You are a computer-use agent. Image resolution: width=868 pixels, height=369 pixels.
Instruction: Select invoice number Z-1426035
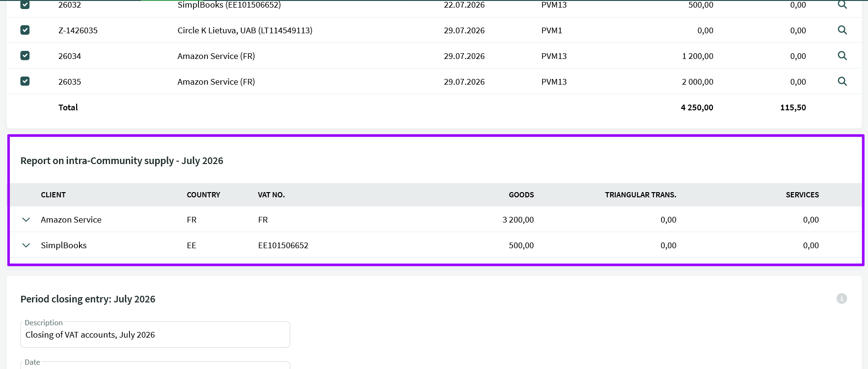[x=78, y=30]
